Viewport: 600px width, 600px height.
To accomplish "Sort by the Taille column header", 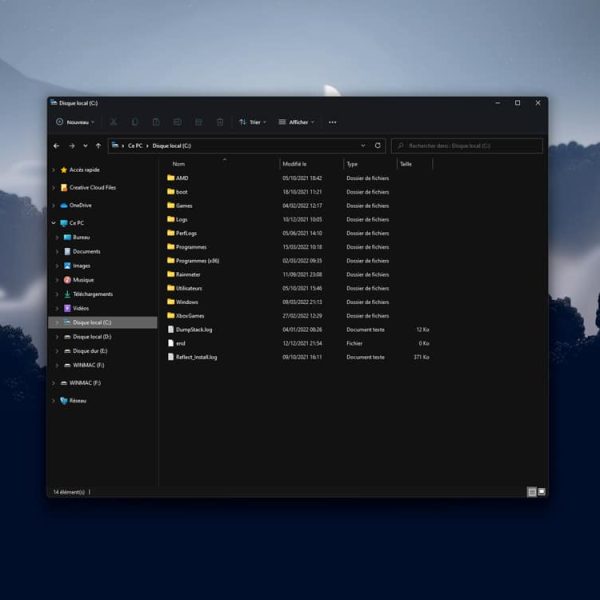I will (x=406, y=164).
